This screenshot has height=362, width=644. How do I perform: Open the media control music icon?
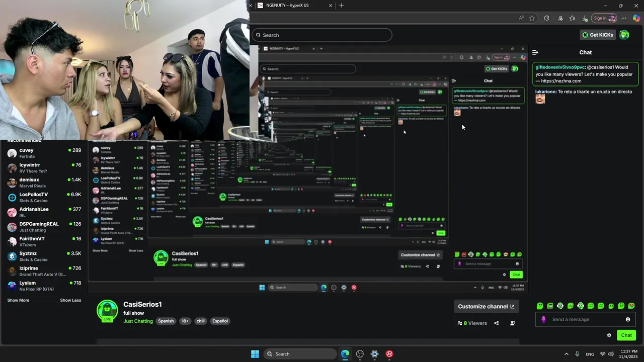click(560, 18)
